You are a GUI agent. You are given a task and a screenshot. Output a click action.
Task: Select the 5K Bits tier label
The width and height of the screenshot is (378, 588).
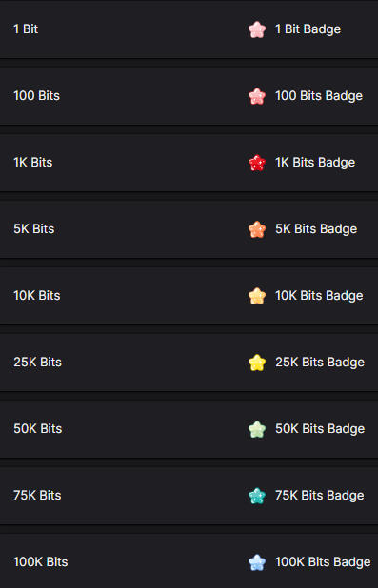(34, 228)
